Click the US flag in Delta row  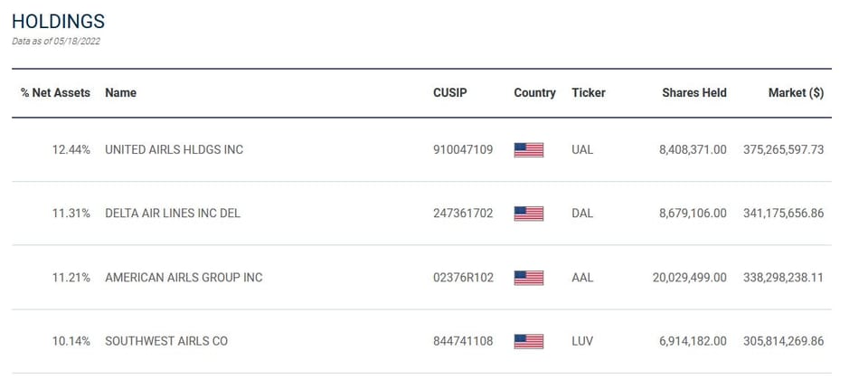pos(529,214)
